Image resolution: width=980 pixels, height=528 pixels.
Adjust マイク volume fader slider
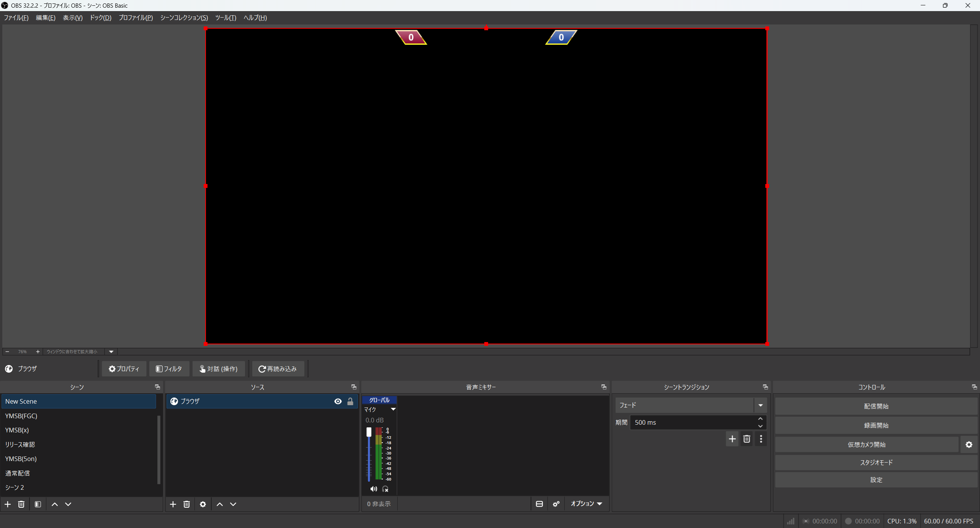pyautogui.click(x=369, y=432)
